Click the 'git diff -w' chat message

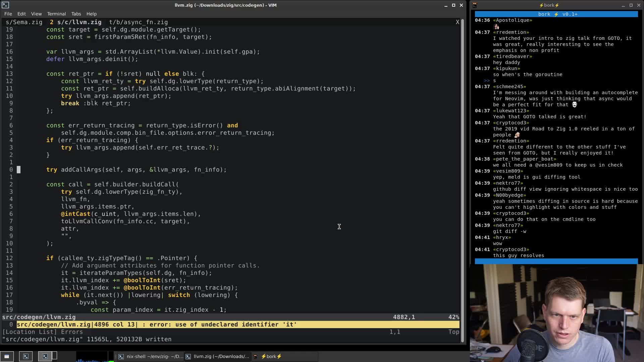pyautogui.click(x=509, y=231)
